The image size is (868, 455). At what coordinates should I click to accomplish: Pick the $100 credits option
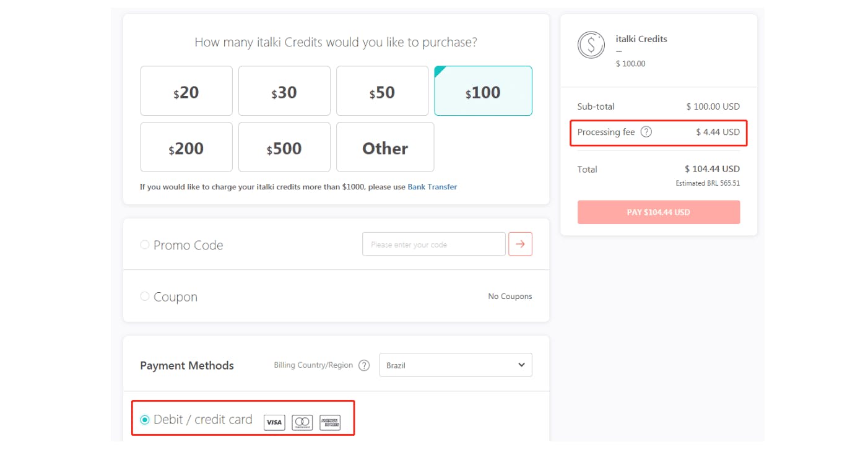(483, 91)
